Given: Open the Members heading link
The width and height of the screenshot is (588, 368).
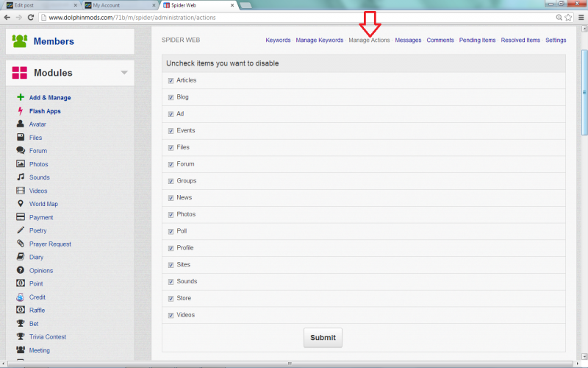Looking at the screenshot, I should pyautogui.click(x=54, y=41).
